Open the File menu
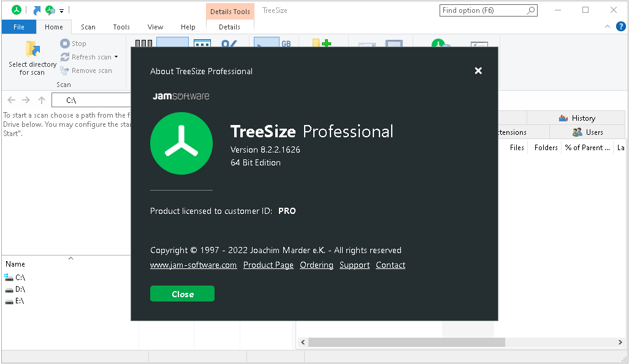This screenshot has width=629, height=364. tap(19, 27)
